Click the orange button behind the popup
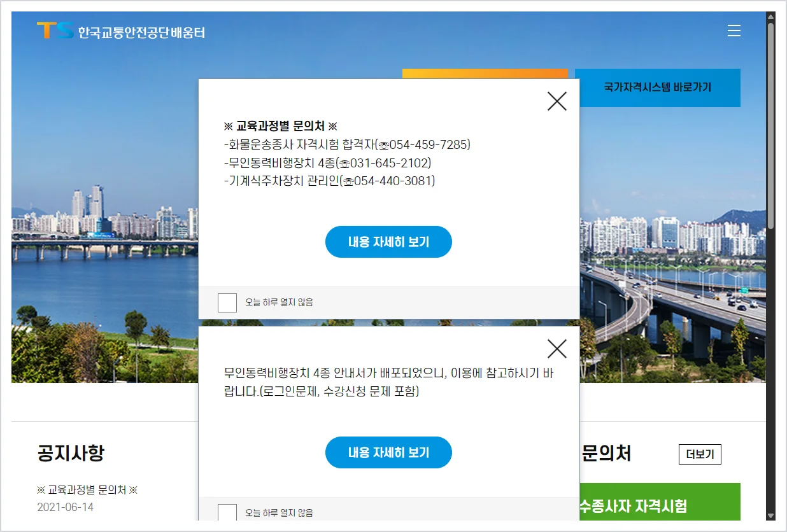787x532 pixels. [485, 73]
